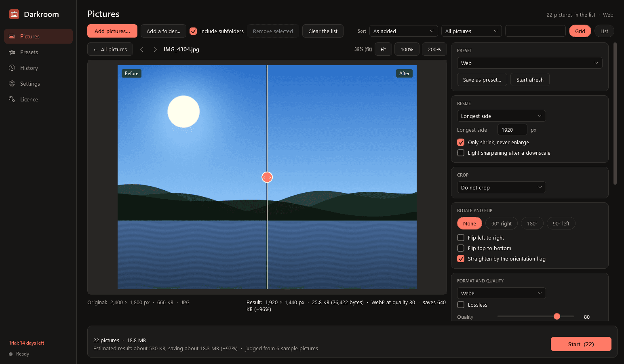Click the Quality slider handle
The width and height of the screenshot is (624, 364).
click(557, 316)
